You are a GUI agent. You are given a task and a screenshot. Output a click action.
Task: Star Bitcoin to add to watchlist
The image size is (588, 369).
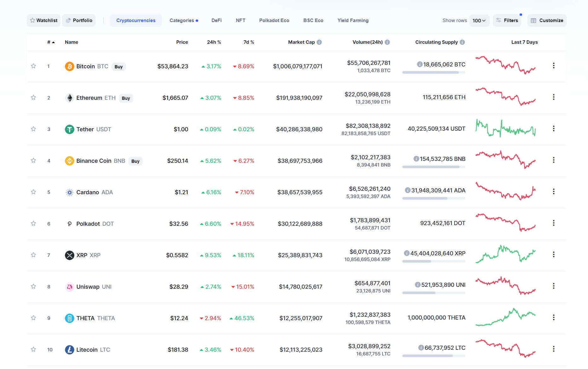tap(33, 66)
